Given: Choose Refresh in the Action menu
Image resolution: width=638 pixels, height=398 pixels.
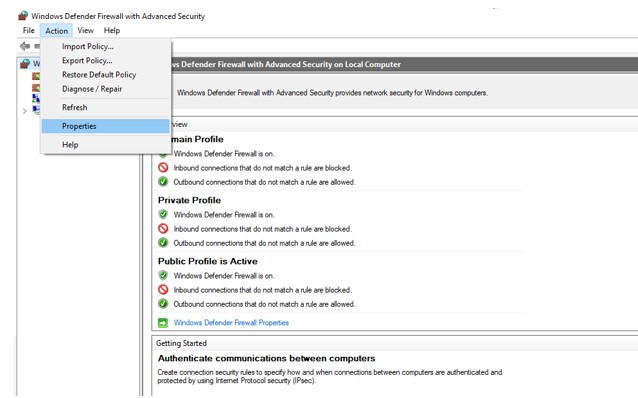Looking at the screenshot, I should click(x=105, y=107).
